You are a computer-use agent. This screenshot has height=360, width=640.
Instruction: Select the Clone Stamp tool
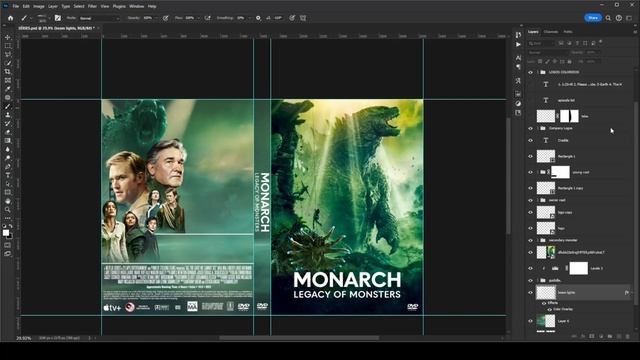click(8, 115)
